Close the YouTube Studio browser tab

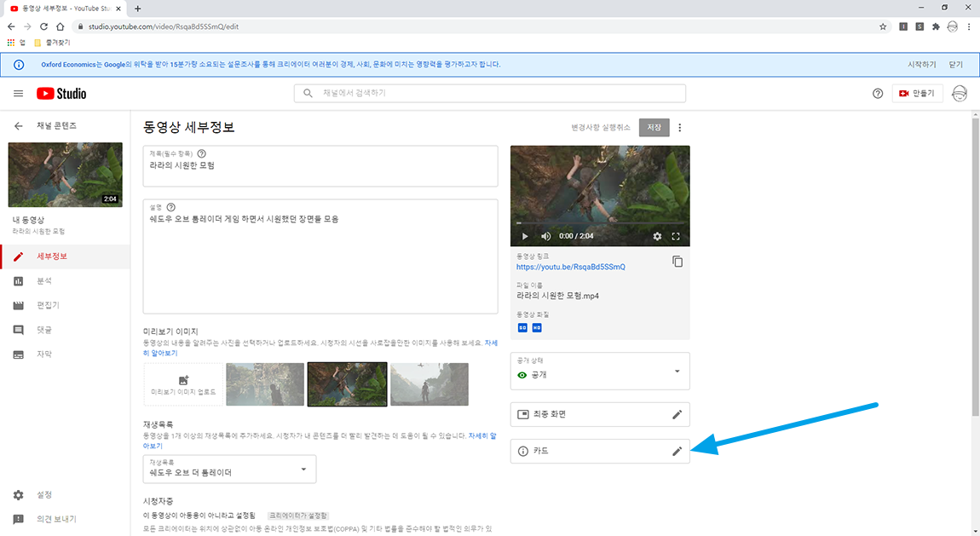[118, 9]
